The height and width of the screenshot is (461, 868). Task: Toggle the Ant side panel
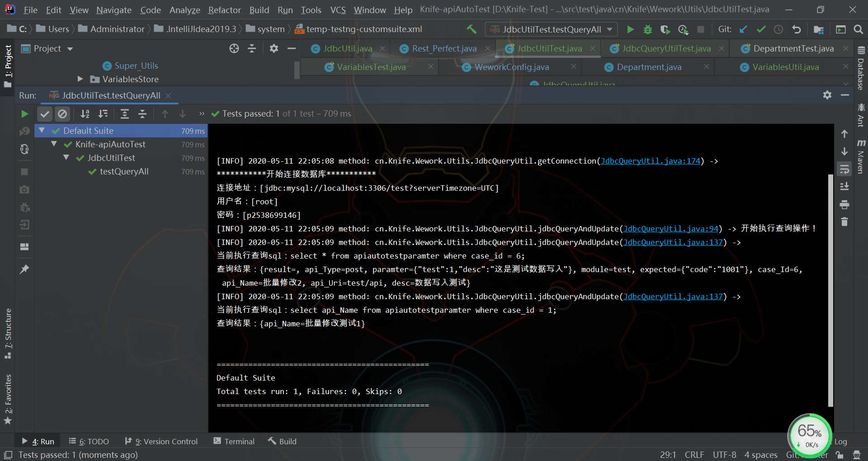point(861,115)
